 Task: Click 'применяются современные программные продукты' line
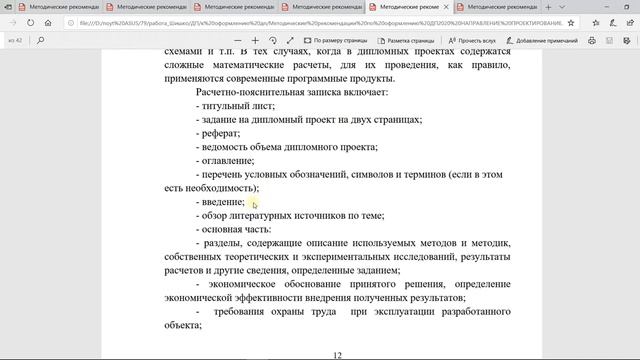coord(280,78)
